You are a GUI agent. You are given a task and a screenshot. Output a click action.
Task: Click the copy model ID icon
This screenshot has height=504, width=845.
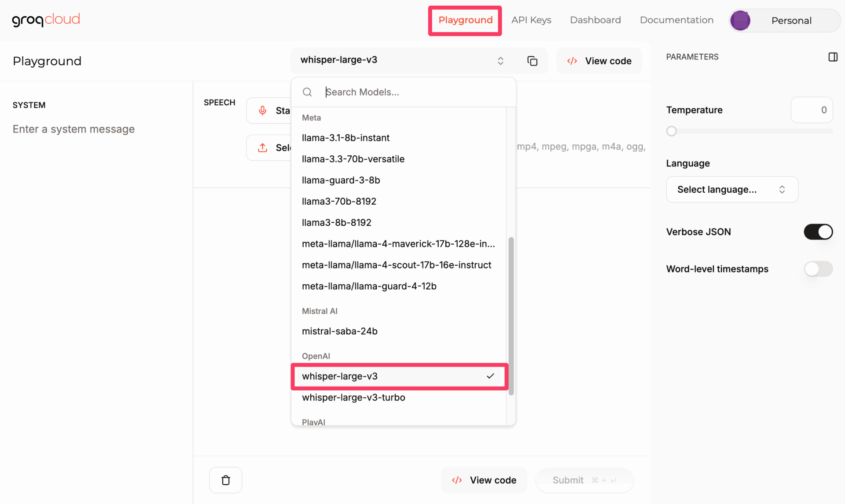[x=532, y=61]
